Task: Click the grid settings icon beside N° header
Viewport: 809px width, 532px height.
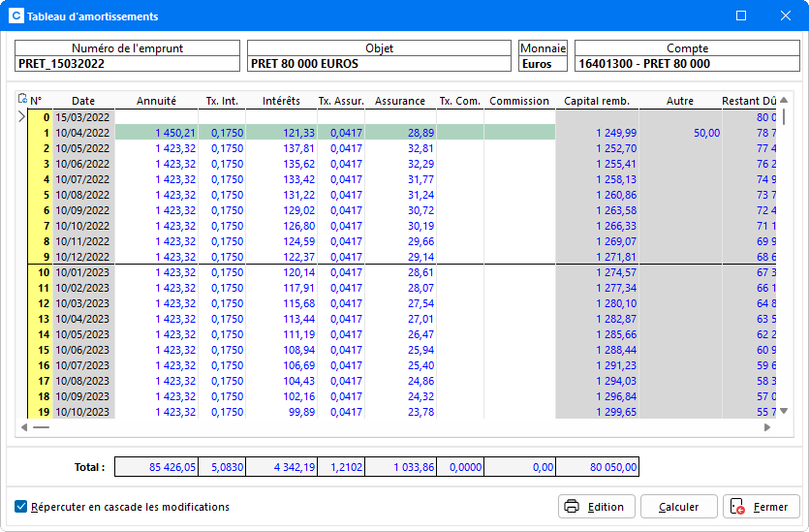Action: [23, 99]
